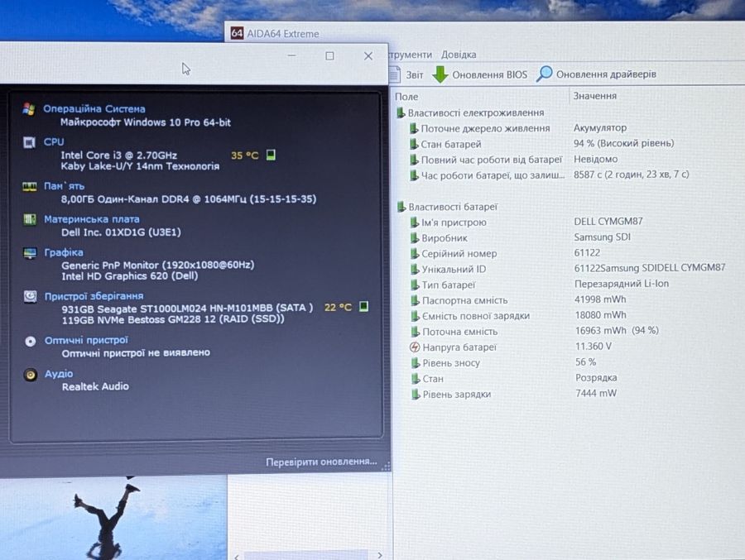Select the Тип батареї row

pos(540,284)
